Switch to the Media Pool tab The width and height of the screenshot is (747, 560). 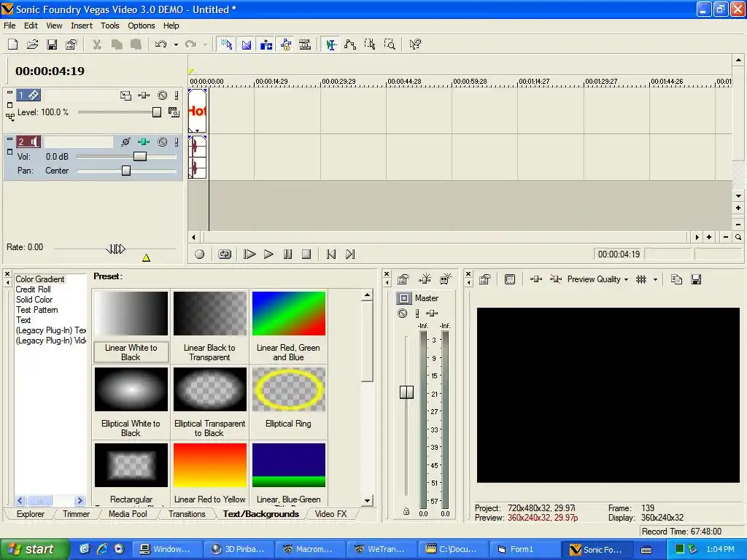(x=128, y=514)
